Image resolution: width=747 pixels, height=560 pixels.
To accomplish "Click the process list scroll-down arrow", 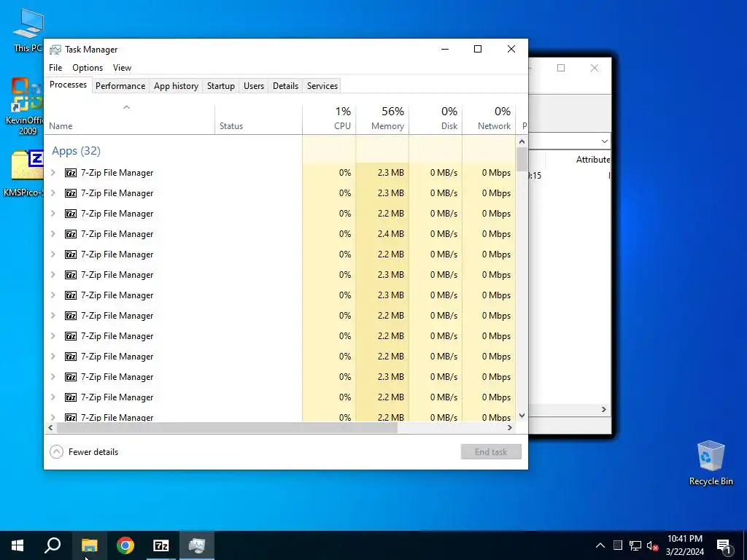I will [522, 415].
